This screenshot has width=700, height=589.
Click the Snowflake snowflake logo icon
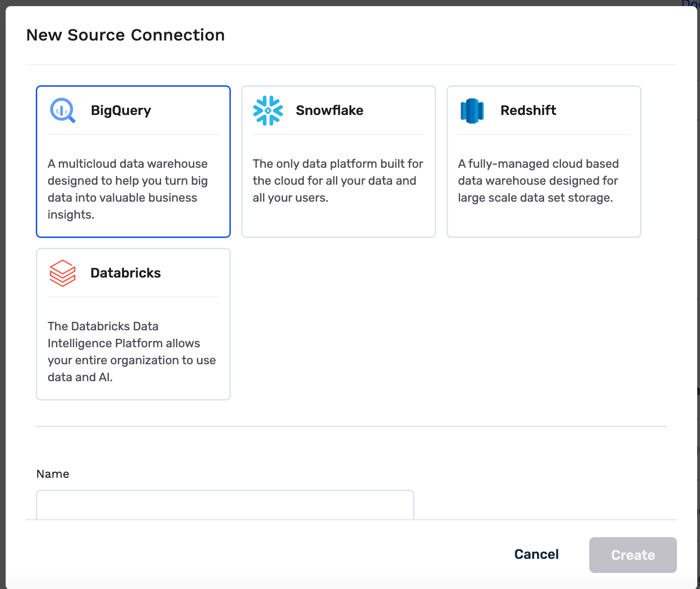(268, 111)
